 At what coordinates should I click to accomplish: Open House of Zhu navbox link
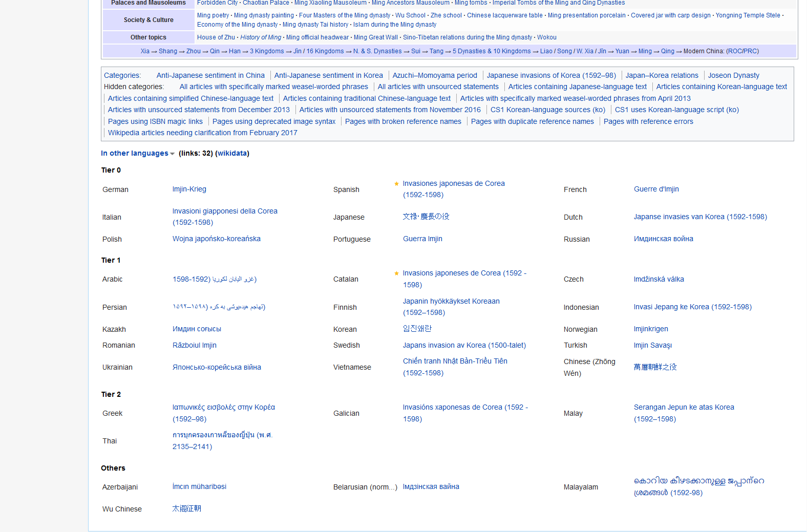216,37
